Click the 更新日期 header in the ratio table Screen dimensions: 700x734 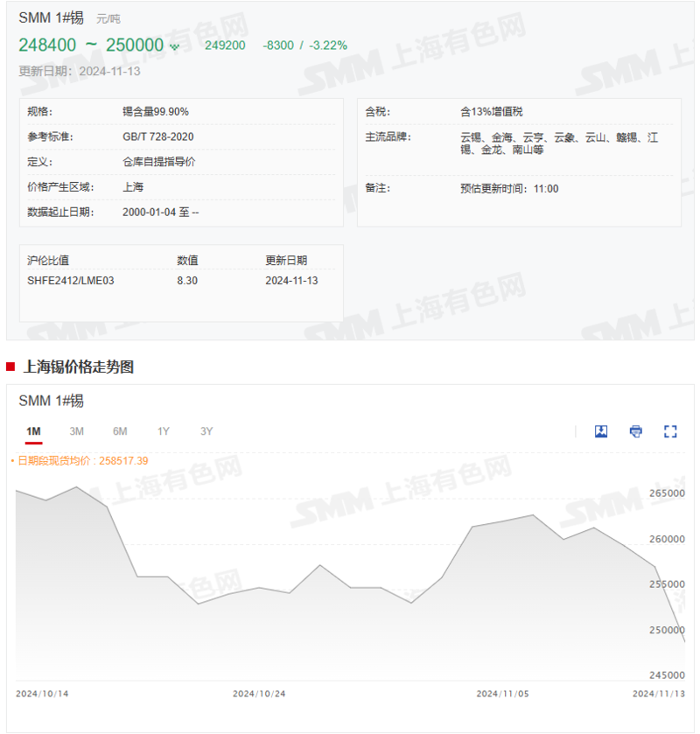286,261
